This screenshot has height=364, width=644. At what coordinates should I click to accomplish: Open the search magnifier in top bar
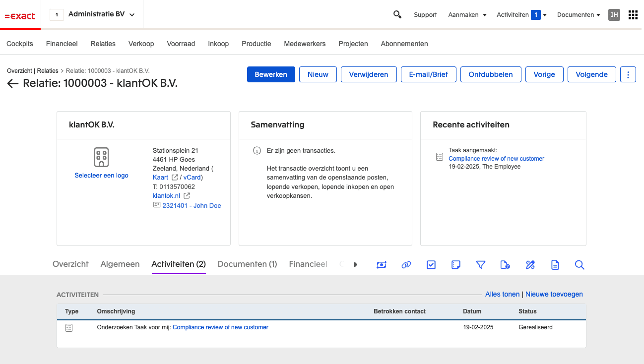click(x=397, y=14)
